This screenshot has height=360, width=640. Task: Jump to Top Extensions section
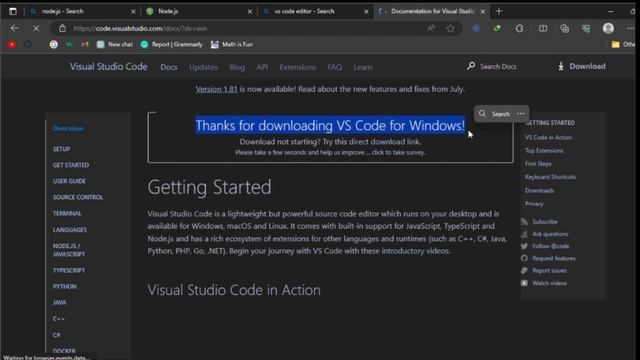click(544, 151)
